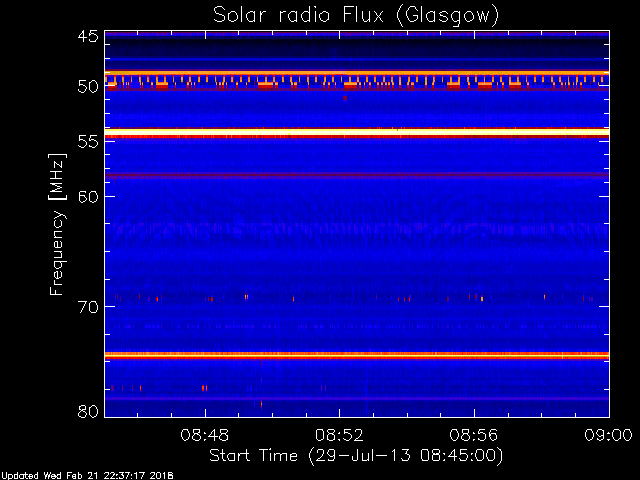This screenshot has height=480, width=640.
Task: Click the 80 frequency tick label
Action: click(88, 411)
